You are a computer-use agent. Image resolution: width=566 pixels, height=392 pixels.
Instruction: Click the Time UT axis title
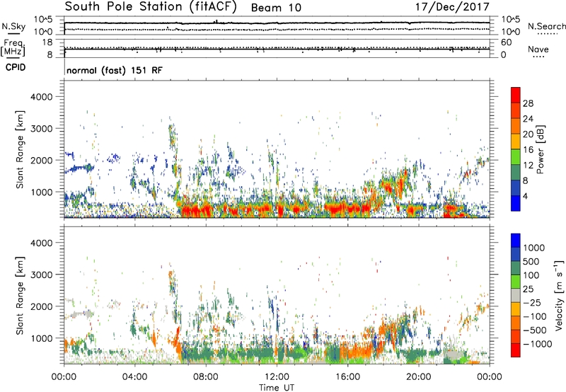(277, 388)
